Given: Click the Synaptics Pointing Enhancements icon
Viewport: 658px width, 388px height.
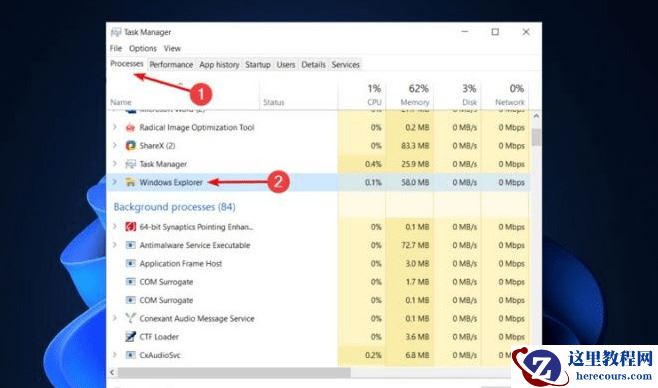Looking at the screenshot, I should pyautogui.click(x=131, y=227).
